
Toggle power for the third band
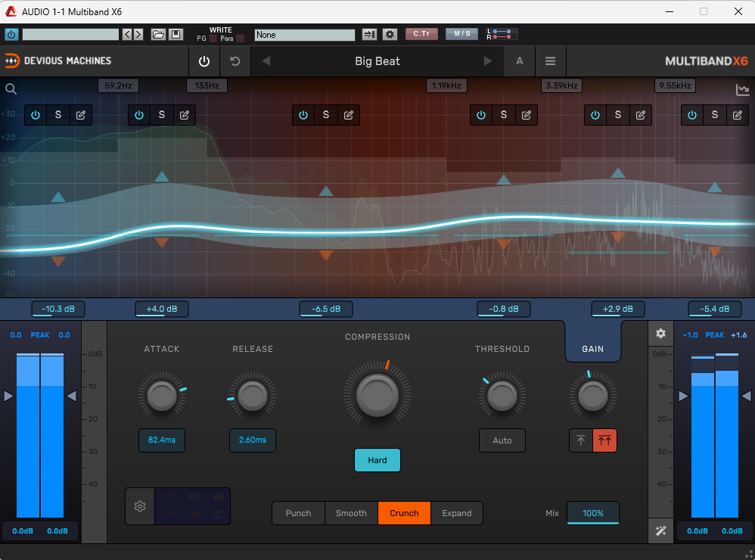coord(303,115)
